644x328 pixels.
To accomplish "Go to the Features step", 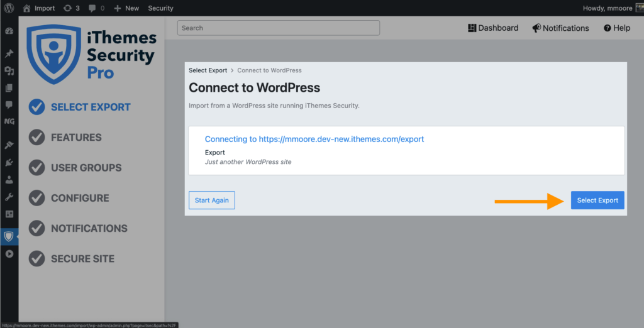I will coord(65,137).
